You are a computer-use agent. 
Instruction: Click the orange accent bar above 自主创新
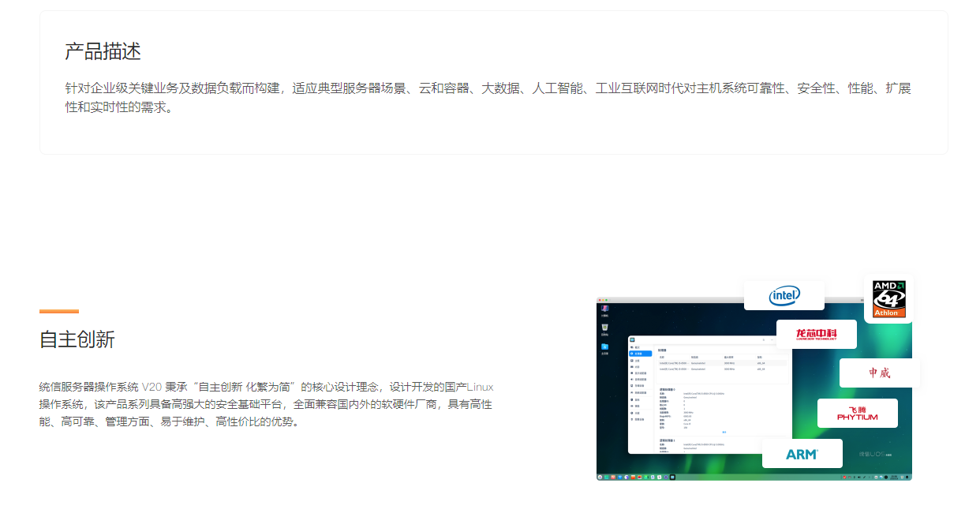(x=59, y=311)
